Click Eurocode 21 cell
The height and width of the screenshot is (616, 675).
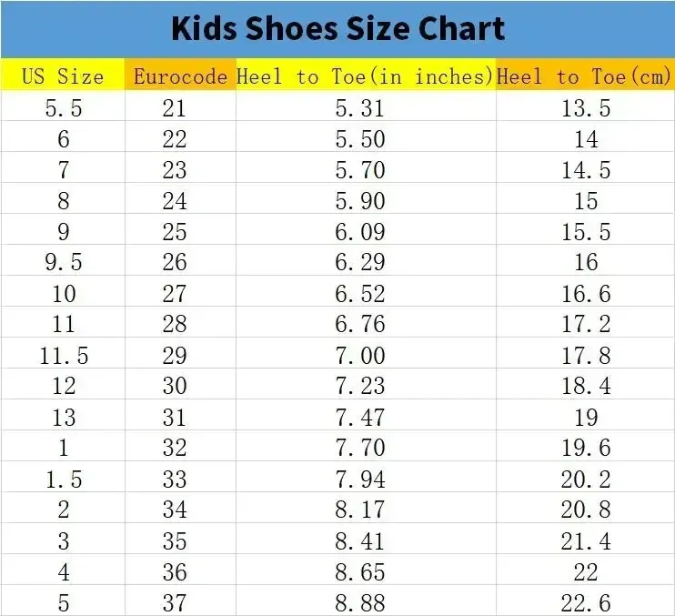[x=174, y=108]
